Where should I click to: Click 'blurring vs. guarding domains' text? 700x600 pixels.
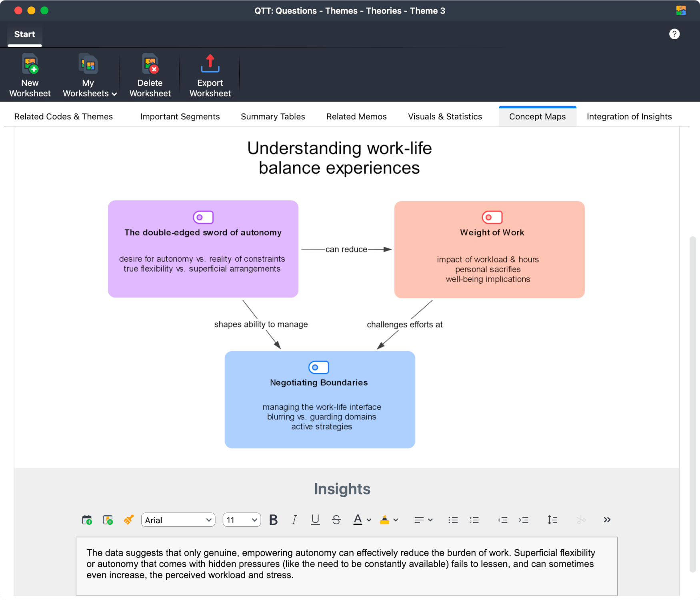click(x=322, y=417)
